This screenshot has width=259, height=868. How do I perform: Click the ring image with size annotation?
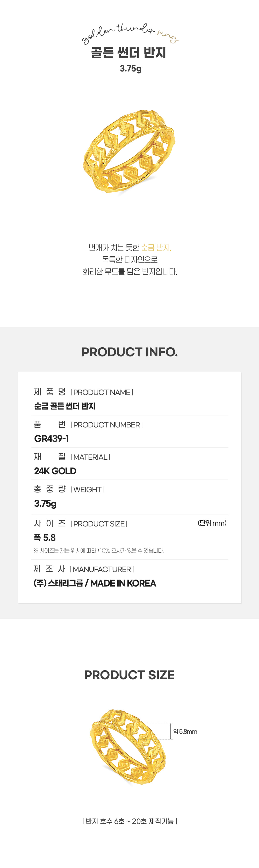(128, 746)
